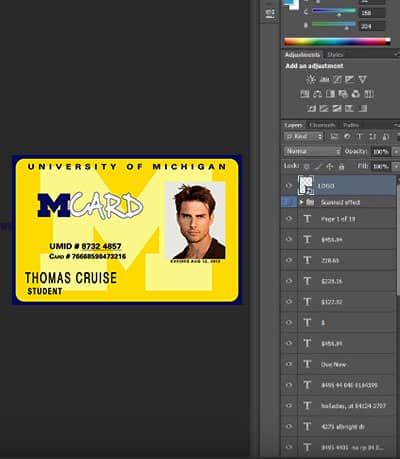Add a Vibrance adjustment (triangle icon)
Viewport: 400px width, 459px height.
pyautogui.click(x=363, y=79)
